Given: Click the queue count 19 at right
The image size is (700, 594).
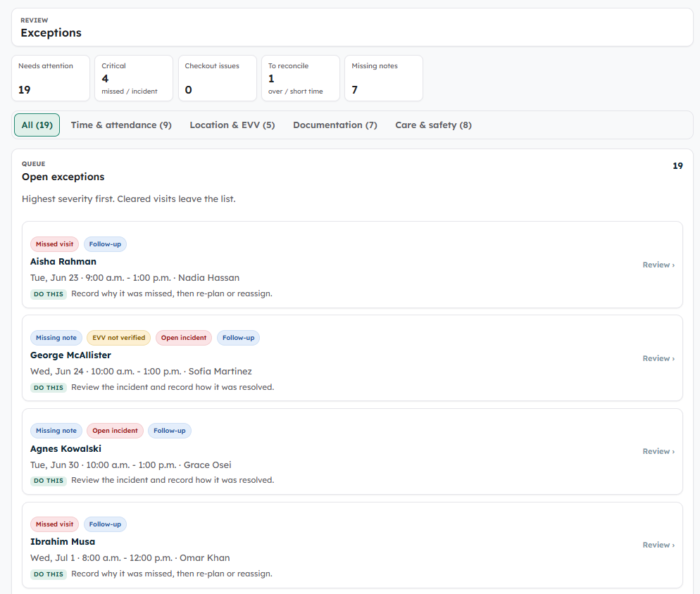Looking at the screenshot, I should point(677,166).
